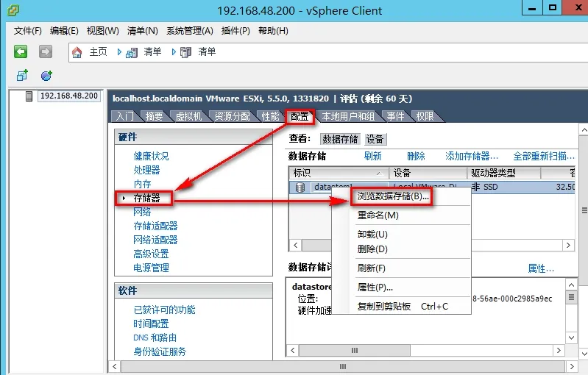Click the second inventory breadcrumb icon
Viewport: 588px width, 375px height.
pyautogui.click(x=185, y=52)
